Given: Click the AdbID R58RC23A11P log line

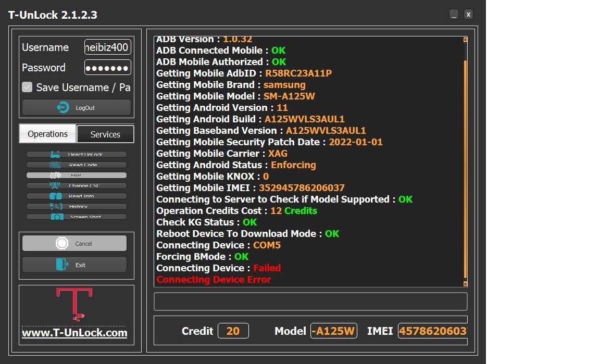Looking at the screenshot, I should click(244, 73).
